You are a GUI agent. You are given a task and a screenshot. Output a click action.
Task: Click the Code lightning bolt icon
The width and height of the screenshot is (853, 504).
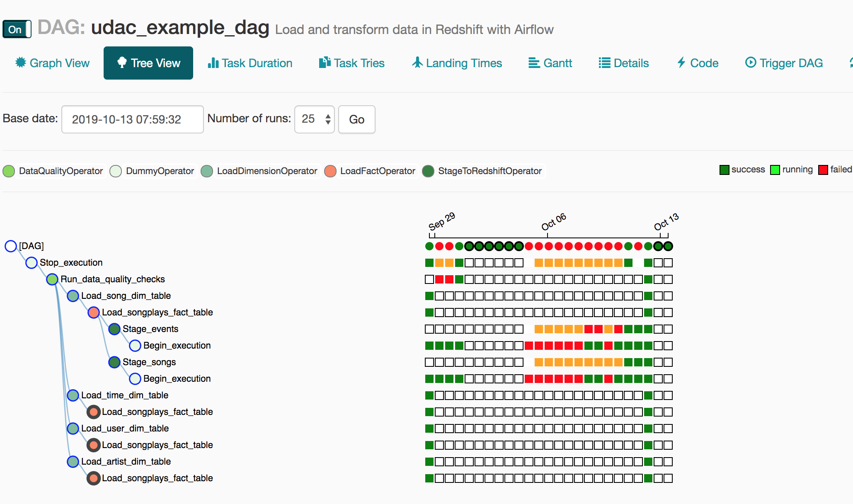pyautogui.click(x=681, y=63)
